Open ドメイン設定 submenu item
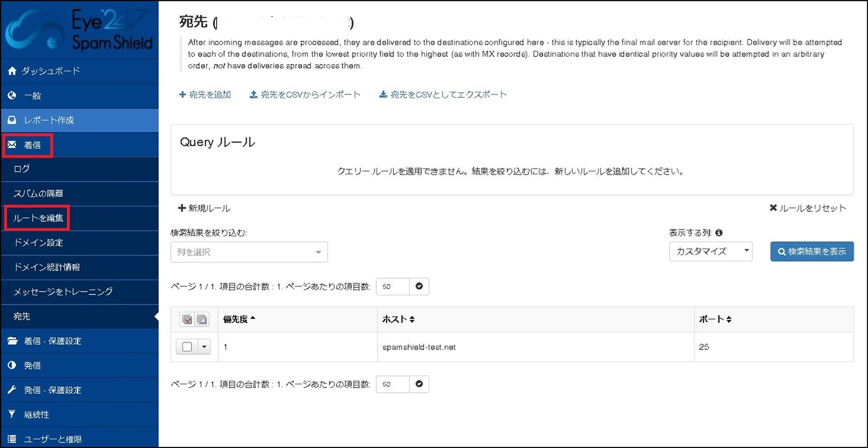The height and width of the screenshot is (448, 868). (79, 243)
